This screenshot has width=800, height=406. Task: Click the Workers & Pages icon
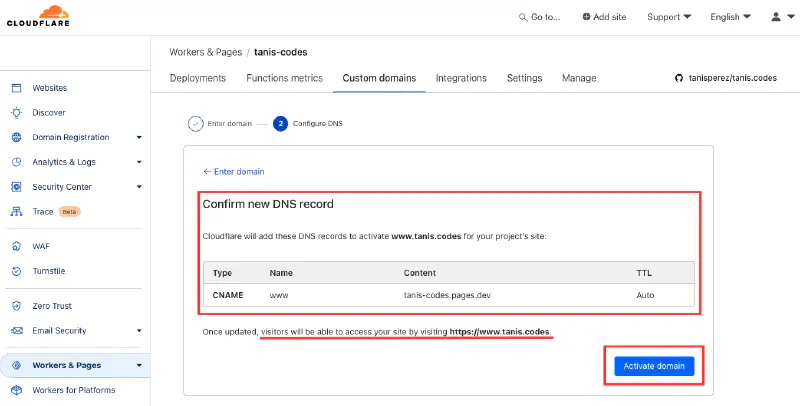(x=16, y=365)
